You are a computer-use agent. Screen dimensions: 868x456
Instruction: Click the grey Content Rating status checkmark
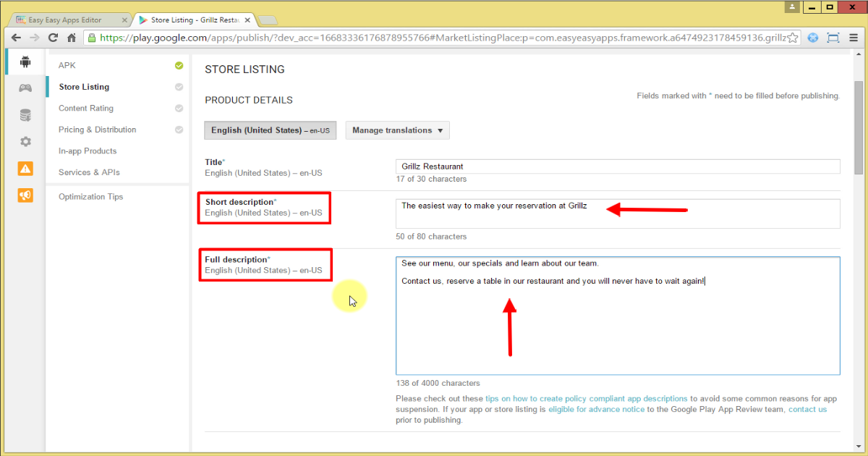(179, 109)
